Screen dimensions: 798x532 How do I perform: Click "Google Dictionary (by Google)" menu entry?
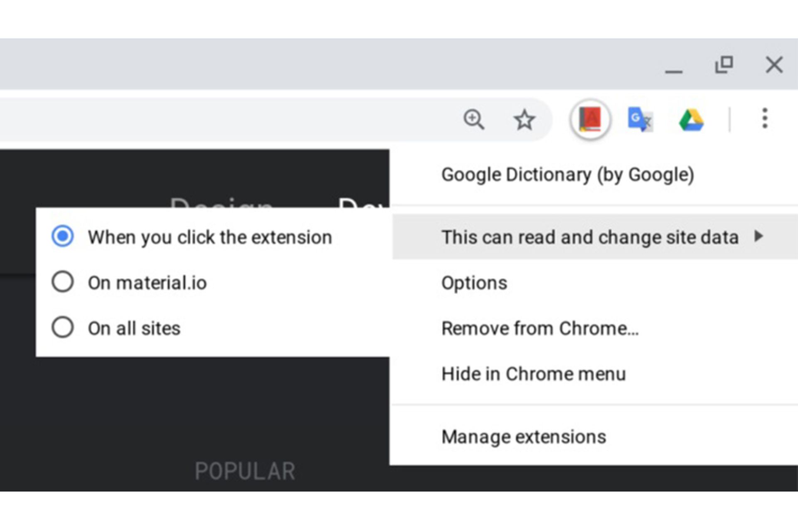[x=567, y=175]
